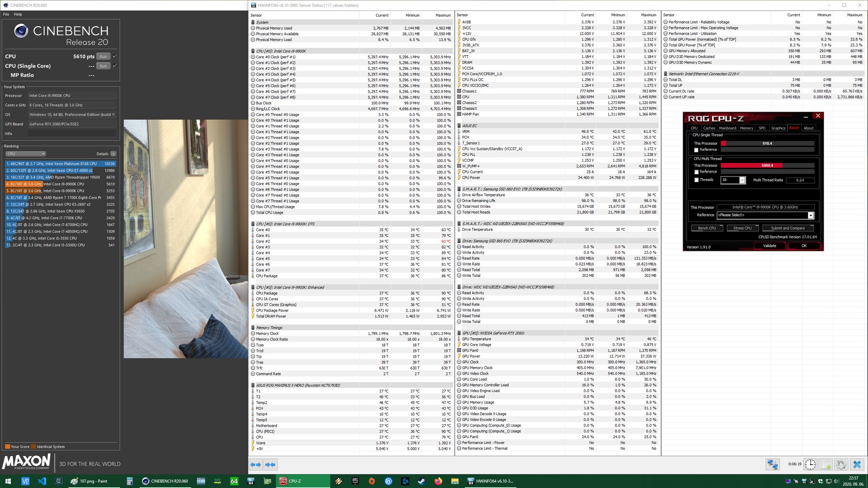Image resolution: width=868 pixels, height=488 pixels.
Task: Minimize ROG CPU-Z window
Action: (806, 116)
